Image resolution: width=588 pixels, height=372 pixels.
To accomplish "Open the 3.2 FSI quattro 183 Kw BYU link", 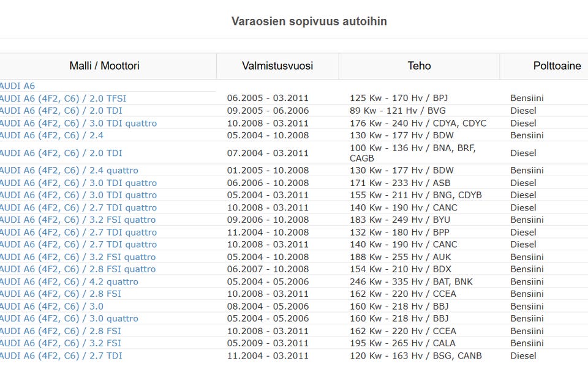I will coord(78,220).
